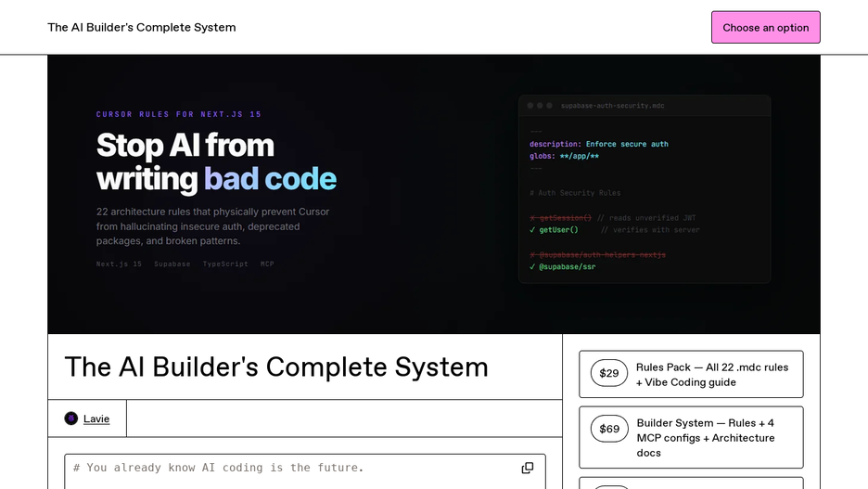Click the header product title text
This screenshot has width=868, height=489.
142,27
